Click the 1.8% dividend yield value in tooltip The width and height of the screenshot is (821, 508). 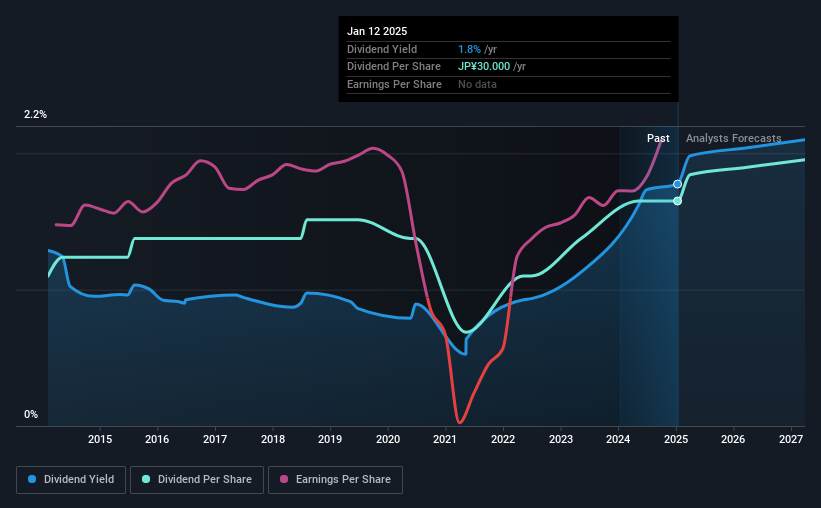tap(469, 49)
